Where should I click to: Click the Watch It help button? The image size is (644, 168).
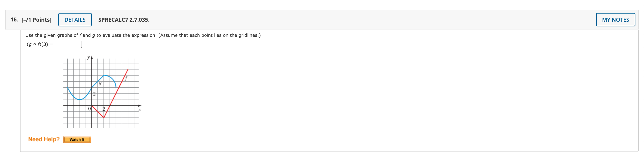(x=77, y=140)
